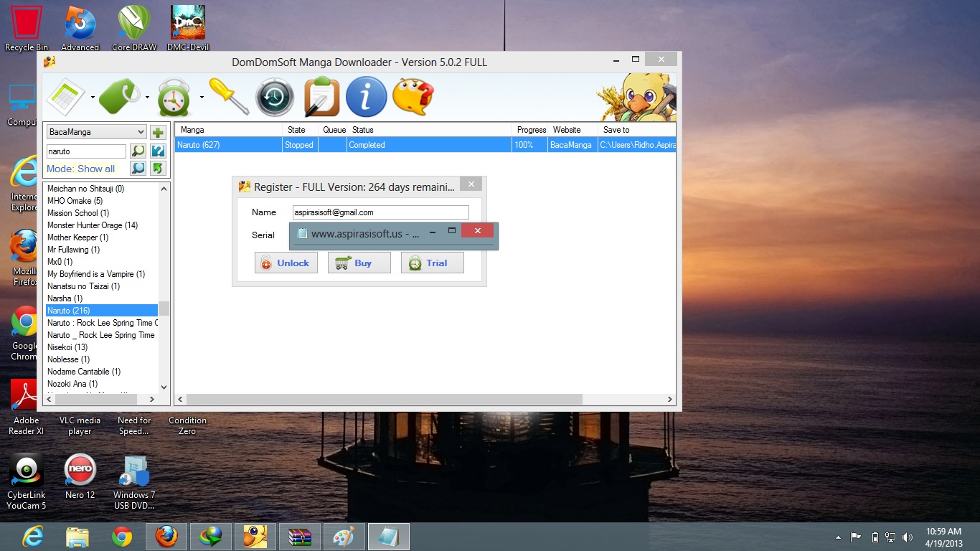Click the blue question mark button

159,151
